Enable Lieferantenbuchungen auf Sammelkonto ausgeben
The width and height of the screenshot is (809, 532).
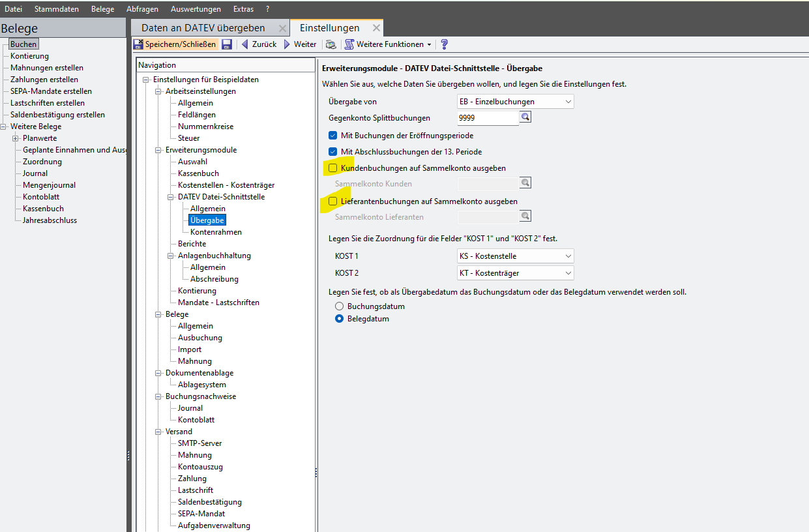tap(333, 201)
